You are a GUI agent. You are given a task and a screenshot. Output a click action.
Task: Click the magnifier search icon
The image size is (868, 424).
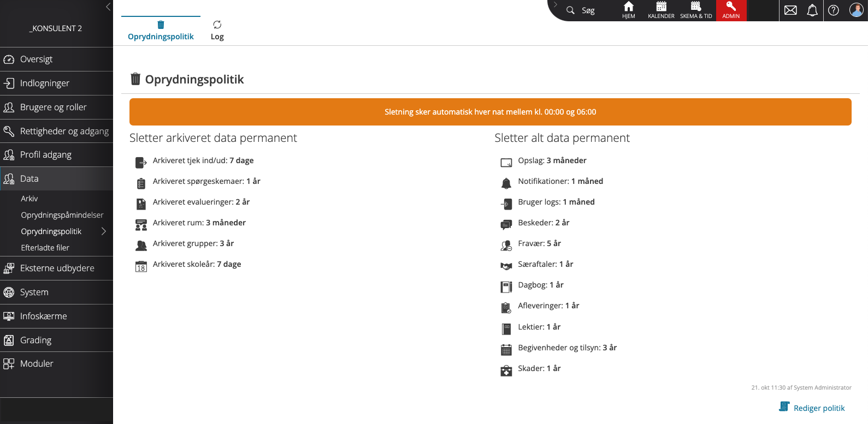(570, 10)
